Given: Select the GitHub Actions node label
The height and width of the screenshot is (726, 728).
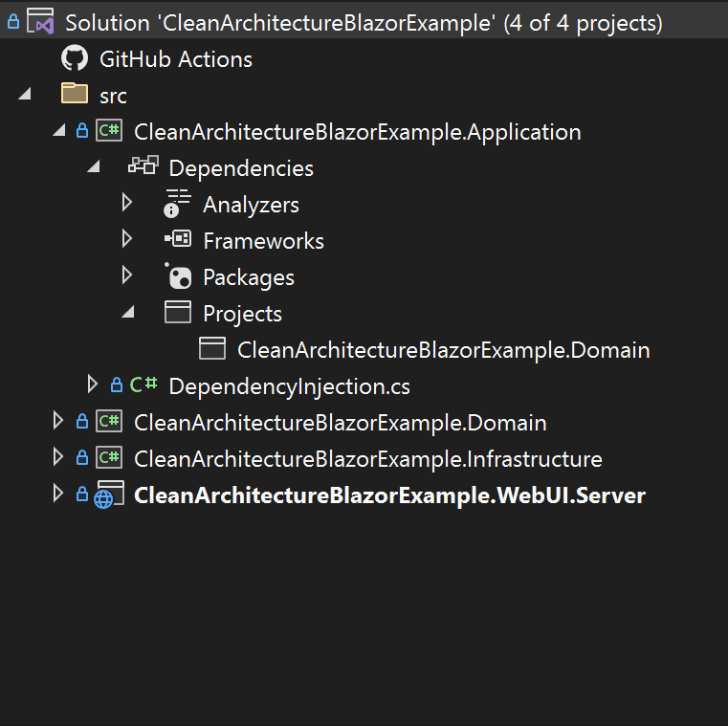Looking at the screenshot, I should click(x=176, y=59).
